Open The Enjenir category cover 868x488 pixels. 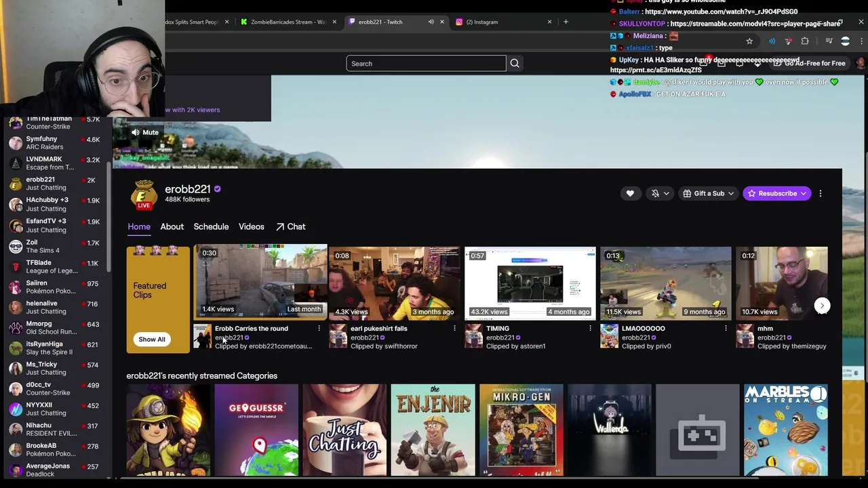point(433,430)
